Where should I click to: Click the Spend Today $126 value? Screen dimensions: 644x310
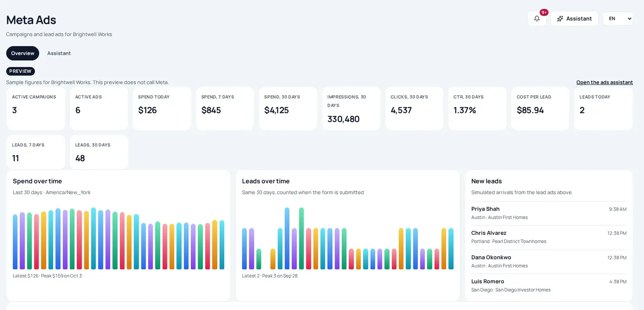147,110
